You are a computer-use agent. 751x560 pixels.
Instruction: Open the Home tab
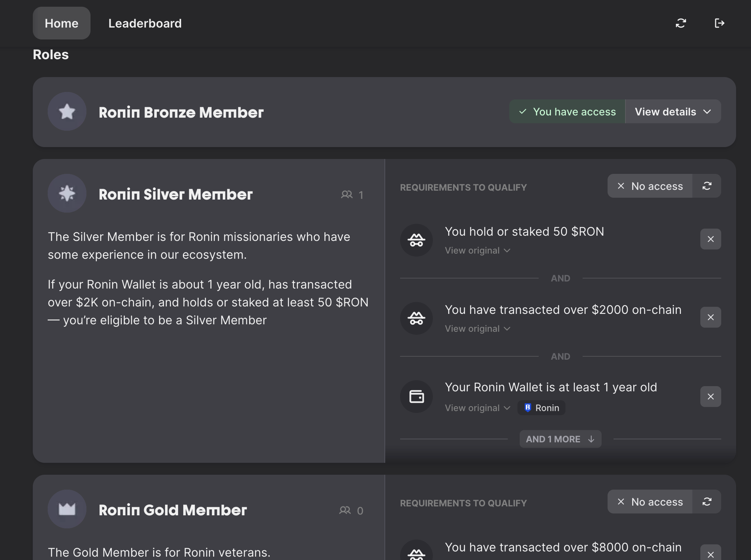click(x=61, y=23)
